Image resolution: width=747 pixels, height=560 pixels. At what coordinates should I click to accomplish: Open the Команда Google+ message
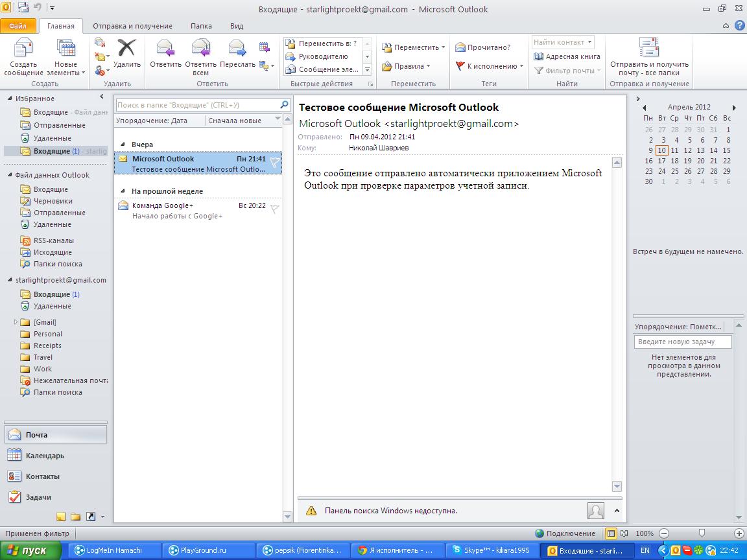[x=198, y=211]
